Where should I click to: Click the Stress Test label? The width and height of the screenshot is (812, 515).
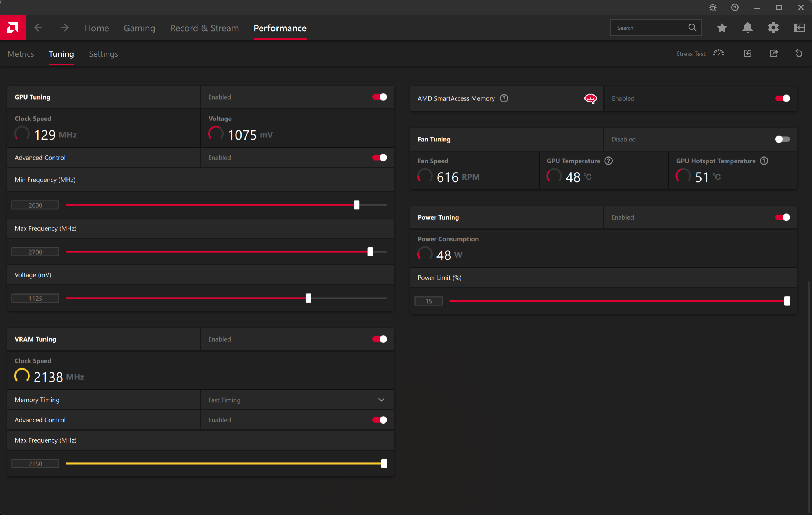691,54
